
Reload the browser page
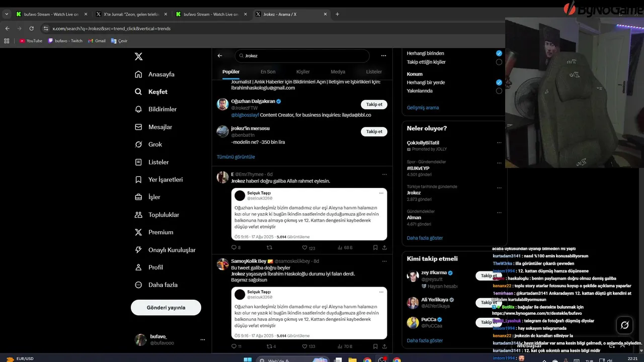(x=32, y=29)
